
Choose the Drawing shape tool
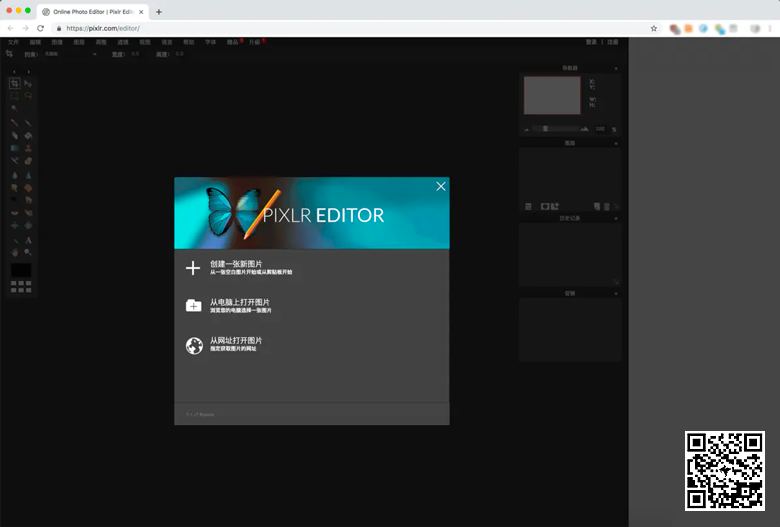click(x=28, y=160)
